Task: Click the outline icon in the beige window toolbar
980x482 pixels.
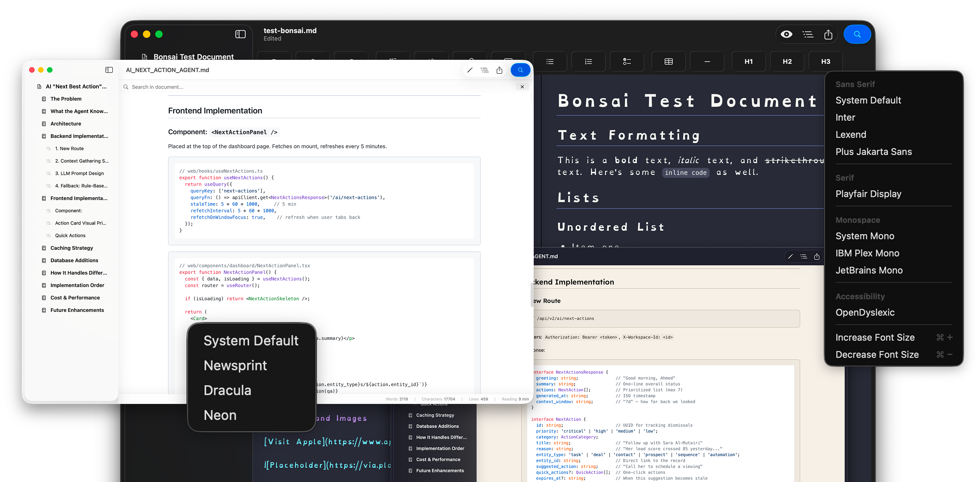Action: coord(804,256)
